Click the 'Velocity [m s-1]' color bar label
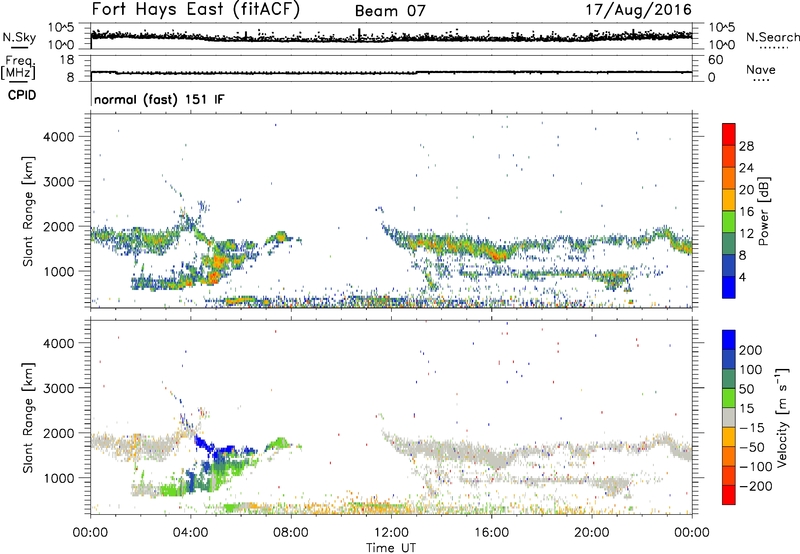Image resolution: width=800 pixels, height=554 pixels. click(x=782, y=418)
